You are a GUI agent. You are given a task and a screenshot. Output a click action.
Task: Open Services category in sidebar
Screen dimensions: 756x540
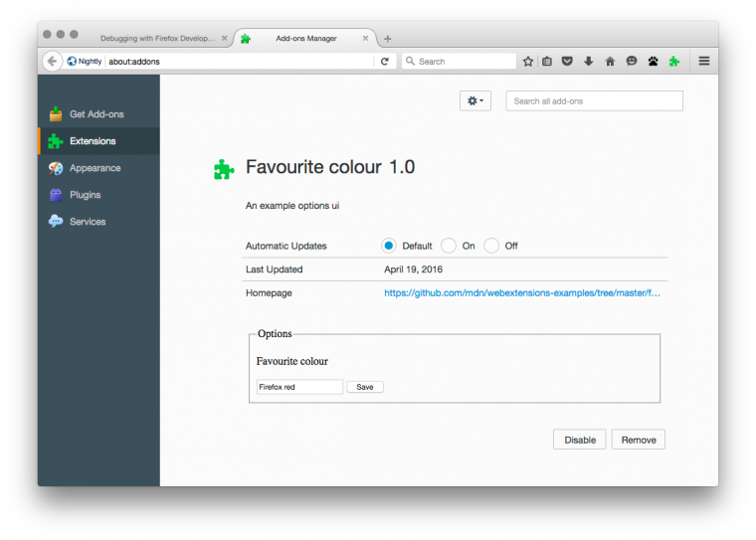coord(98,222)
